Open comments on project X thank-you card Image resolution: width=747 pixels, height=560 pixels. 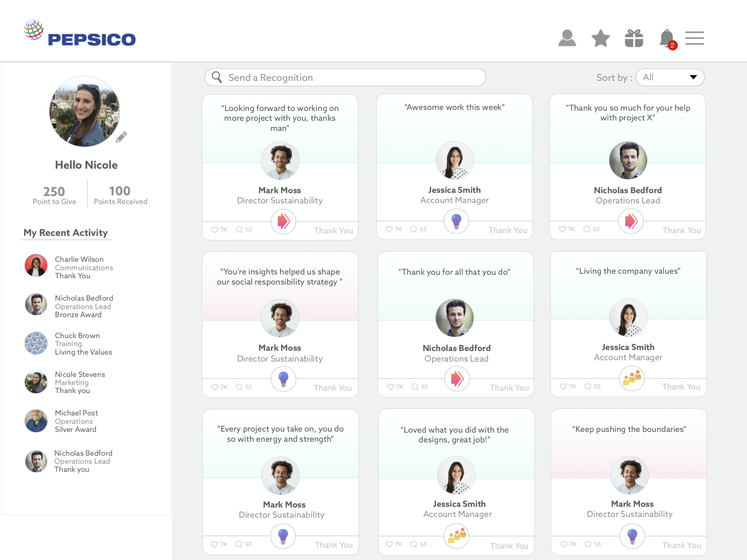pyautogui.click(x=587, y=229)
